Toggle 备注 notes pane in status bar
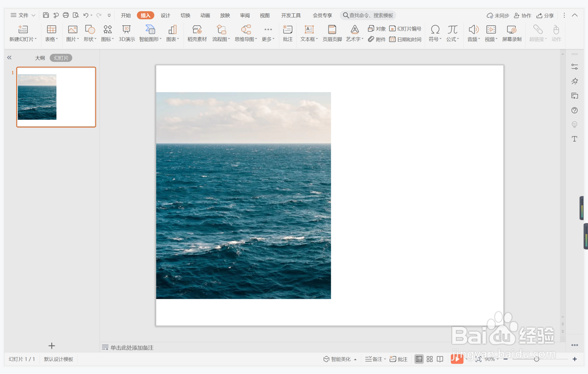The image size is (588, 374). 375,359
